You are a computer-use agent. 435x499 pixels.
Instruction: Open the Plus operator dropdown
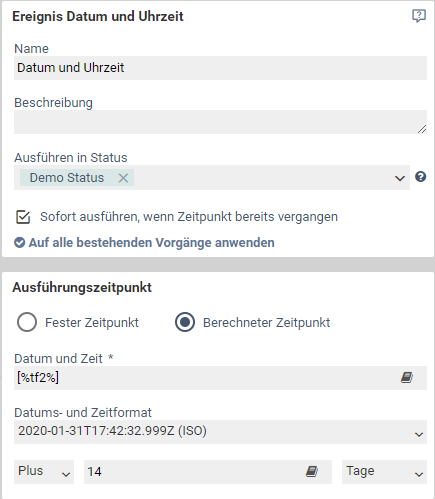coord(44,472)
